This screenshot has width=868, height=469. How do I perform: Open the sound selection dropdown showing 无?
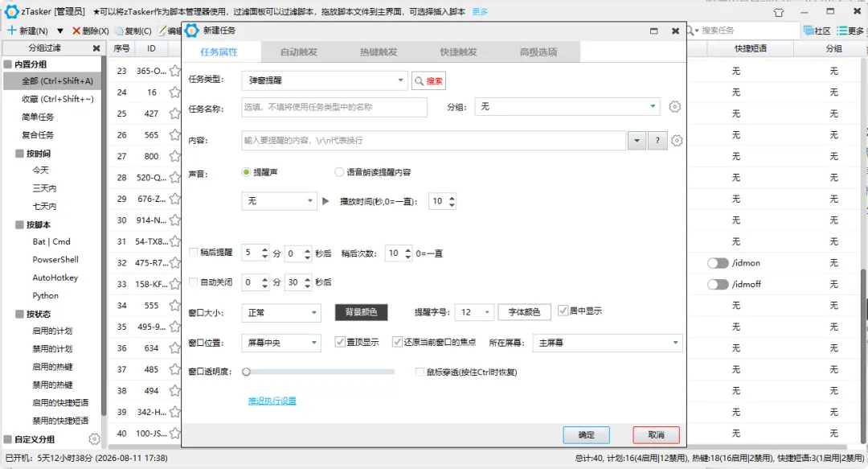pyautogui.click(x=279, y=200)
